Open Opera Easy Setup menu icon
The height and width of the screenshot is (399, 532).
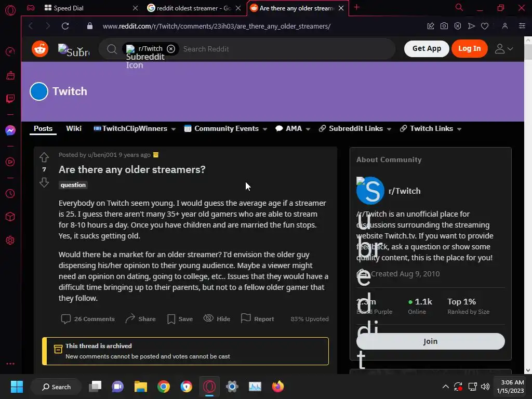pyautogui.click(x=522, y=26)
